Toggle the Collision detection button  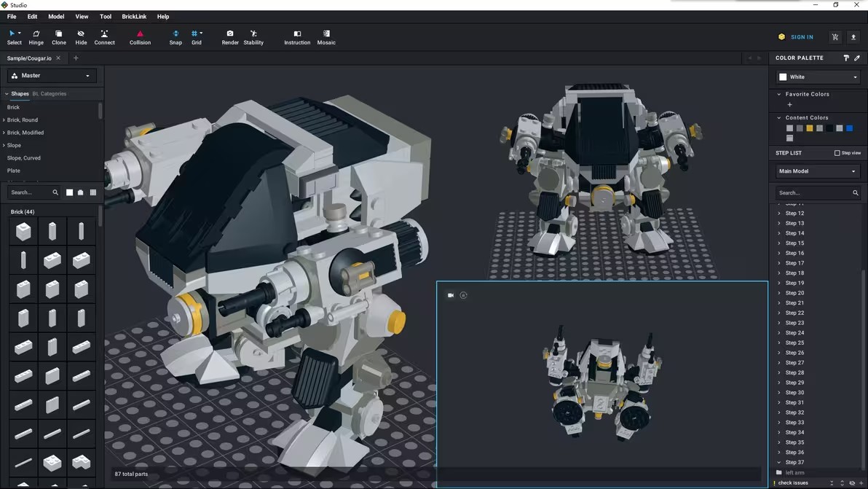pos(140,38)
